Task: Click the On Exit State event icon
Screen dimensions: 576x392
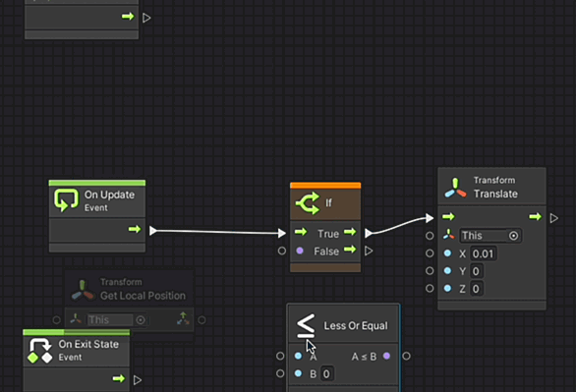Action: pyautogui.click(x=40, y=350)
